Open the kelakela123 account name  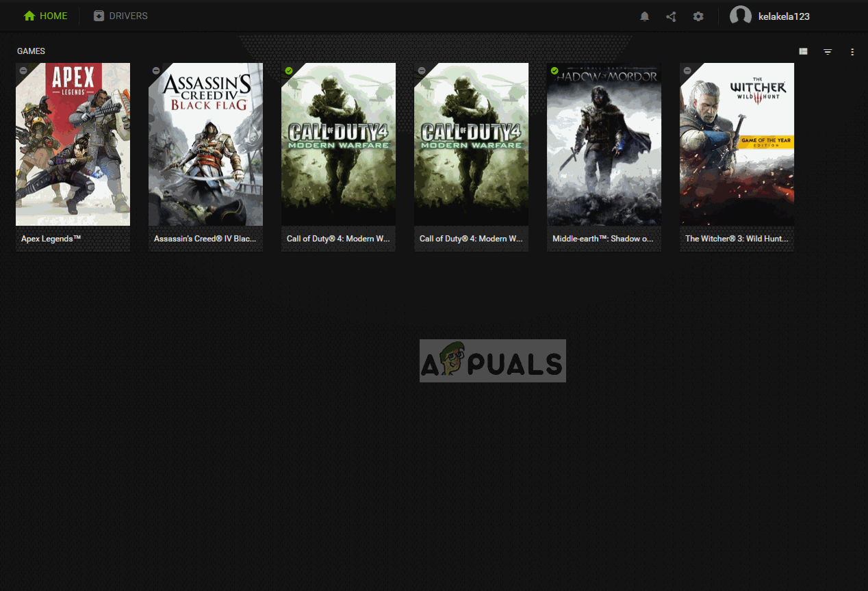(x=784, y=16)
